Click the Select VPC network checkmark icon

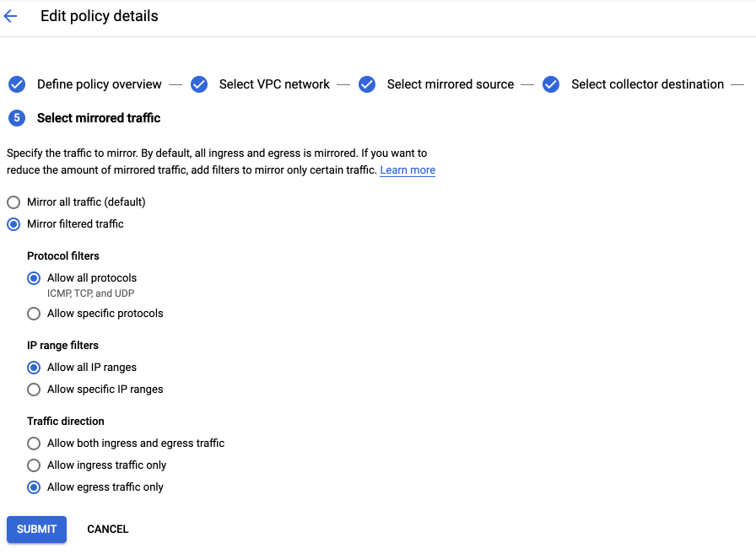199,84
